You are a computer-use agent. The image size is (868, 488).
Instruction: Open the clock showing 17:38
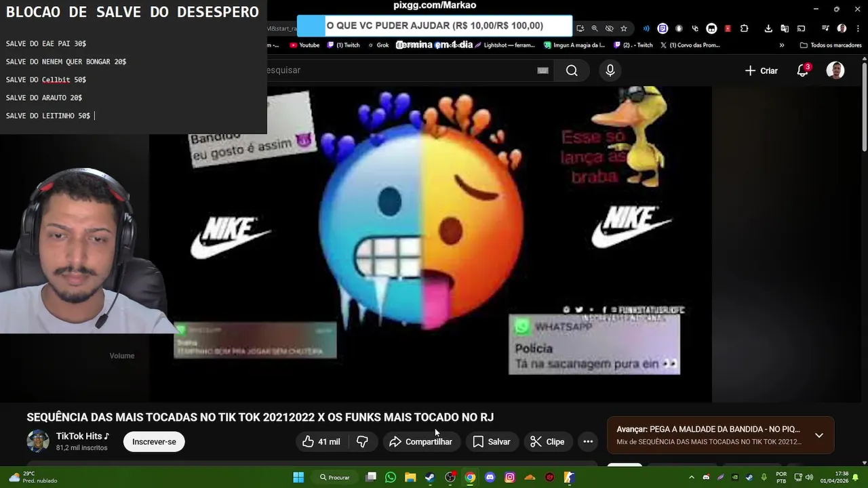pos(834,477)
